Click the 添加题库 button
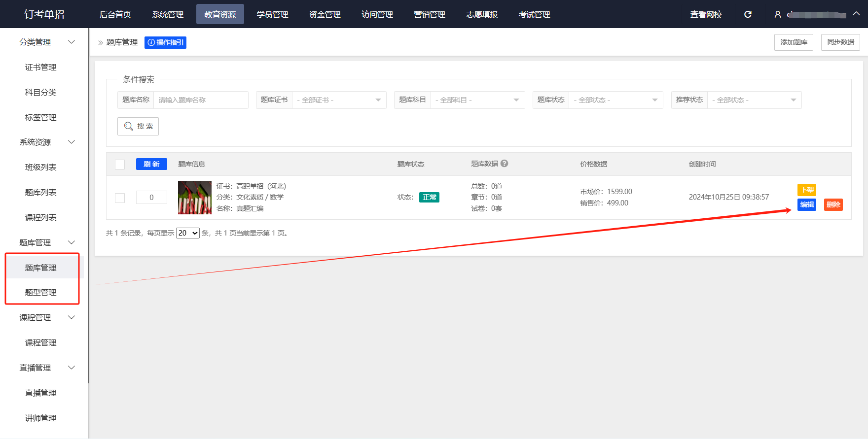Image resolution: width=868 pixels, height=439 pixels. 794,42
